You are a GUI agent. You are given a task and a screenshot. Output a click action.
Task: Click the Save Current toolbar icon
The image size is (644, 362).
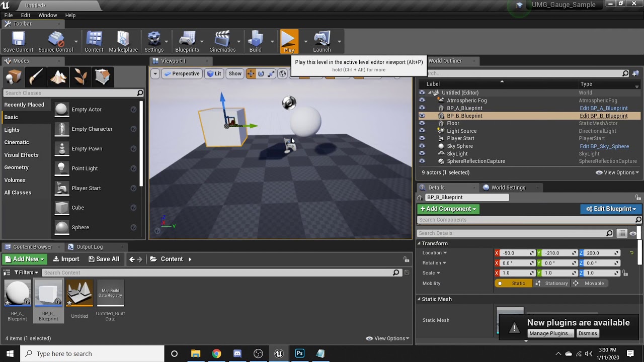click(18, 42)
